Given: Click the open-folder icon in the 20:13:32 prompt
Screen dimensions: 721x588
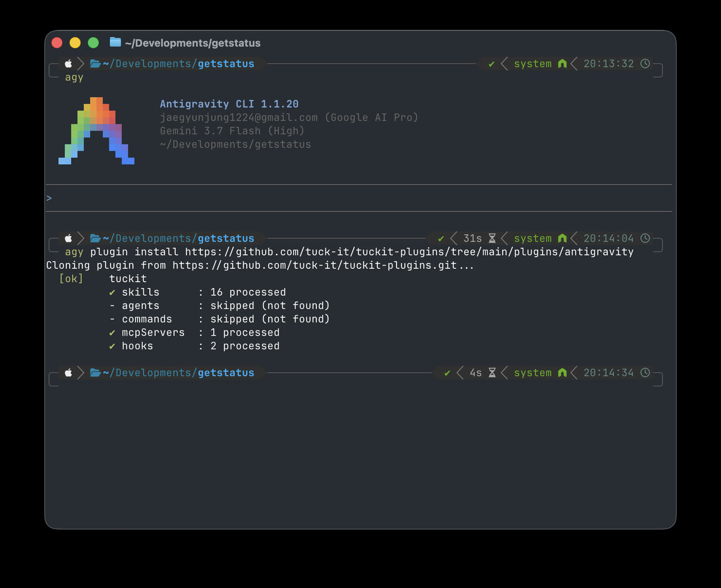Looking at the screenshot, I should tap(95, 64).
